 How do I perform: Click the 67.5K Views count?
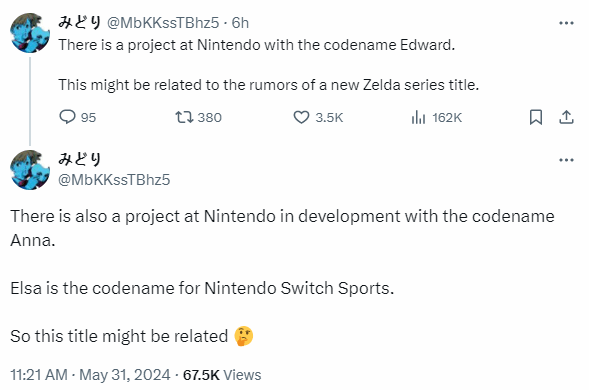[x=222, y=375]
